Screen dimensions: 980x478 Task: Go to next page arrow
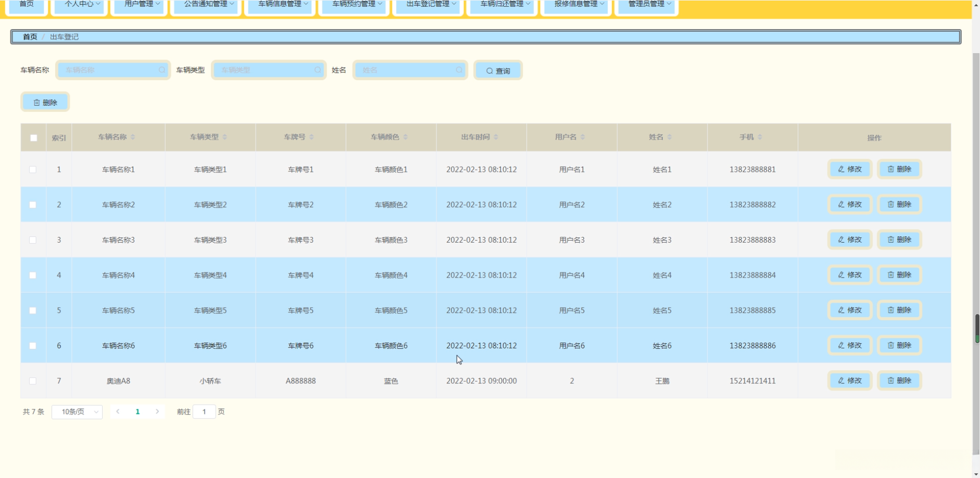(157, 411)
